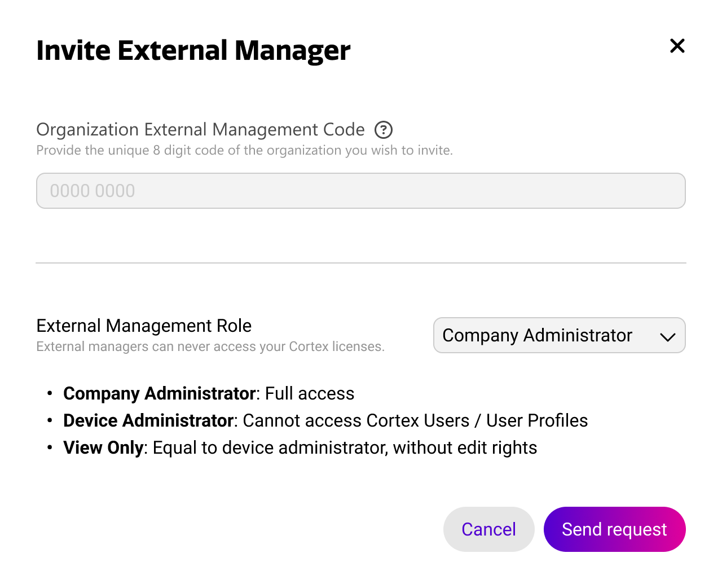This screenshot has width=722, height=588.
Task: Click the 'Provide the unique 8 digit code' hint
Action: (x=244, y=151)
